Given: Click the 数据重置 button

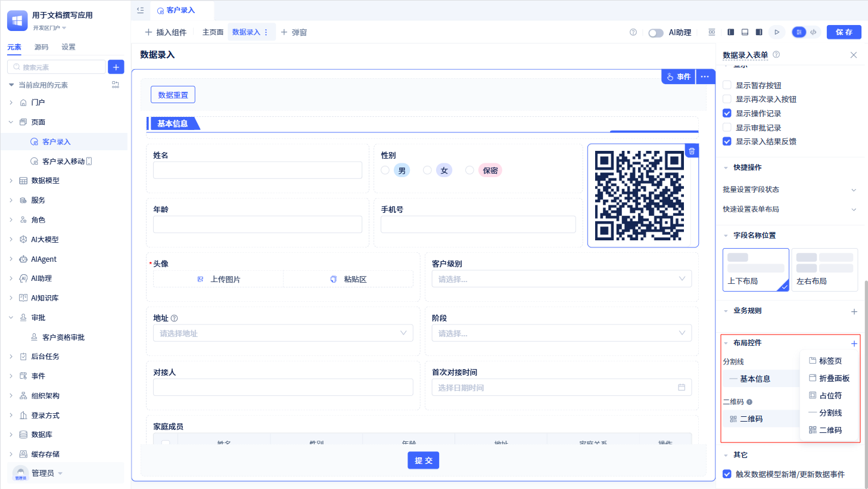Looking at the screenshot, I should 173,95.
